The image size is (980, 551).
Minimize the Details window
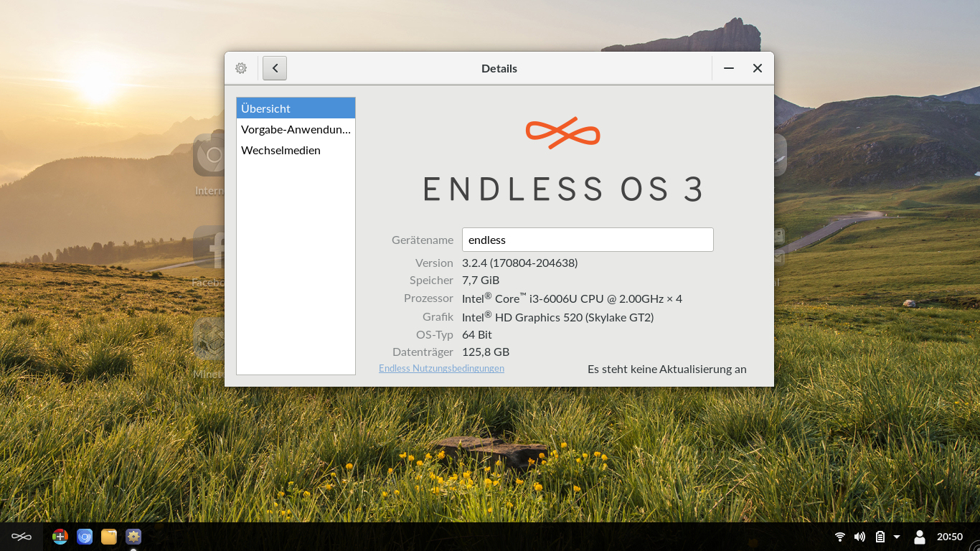pyautogui.click(x=729, y=68)
